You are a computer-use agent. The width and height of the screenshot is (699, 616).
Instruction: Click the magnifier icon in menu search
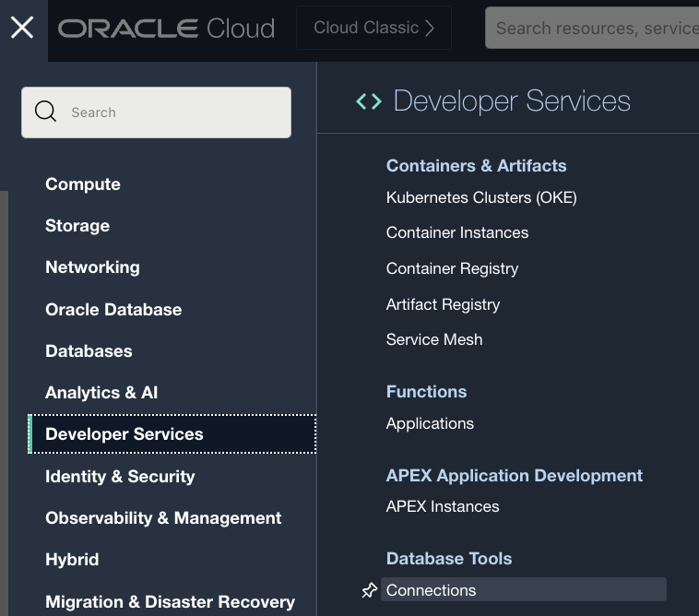[45, 113]
